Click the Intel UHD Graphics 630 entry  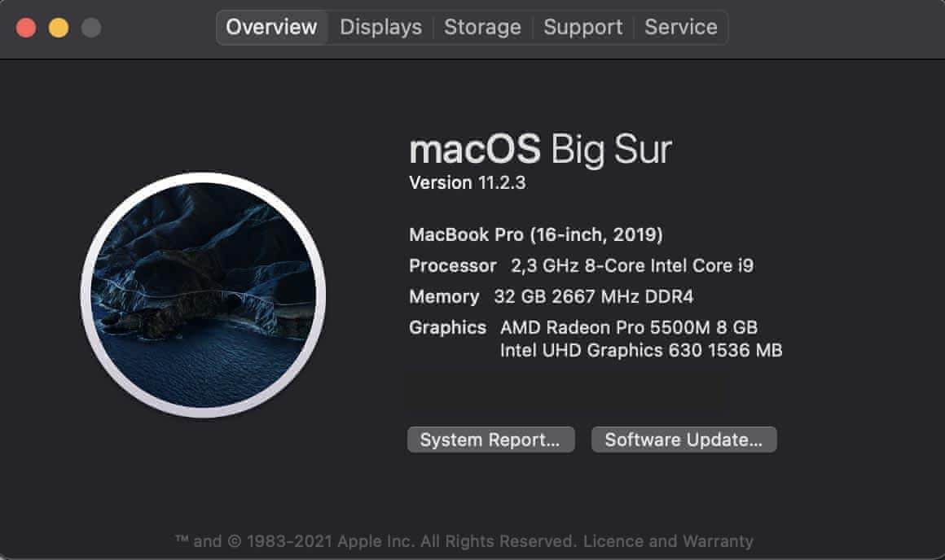click(641, 351)
